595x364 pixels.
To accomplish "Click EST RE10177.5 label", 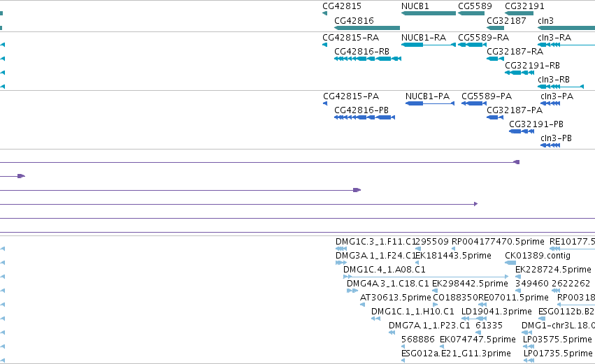I will click(x=572, y=242).
